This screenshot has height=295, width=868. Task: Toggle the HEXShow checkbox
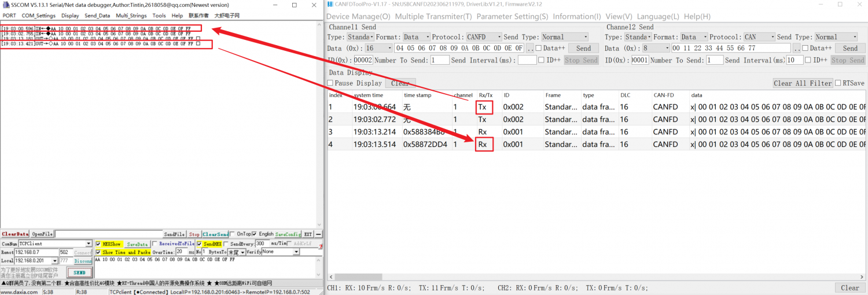point(98,244)
